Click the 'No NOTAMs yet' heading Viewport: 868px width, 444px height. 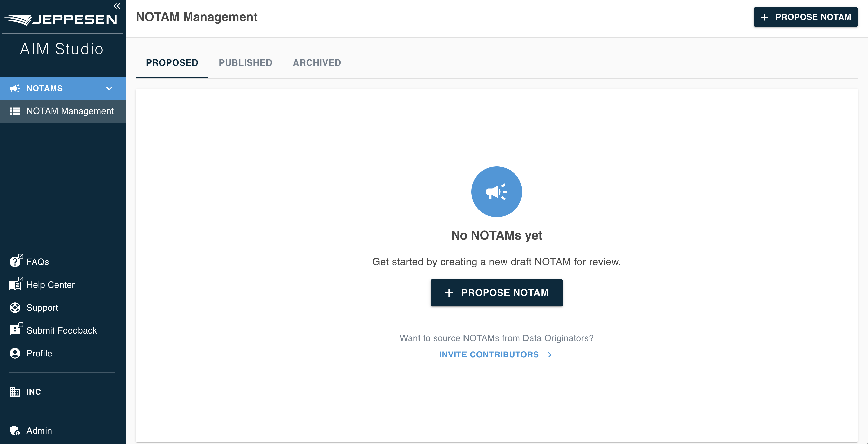[x=496, y=236]
